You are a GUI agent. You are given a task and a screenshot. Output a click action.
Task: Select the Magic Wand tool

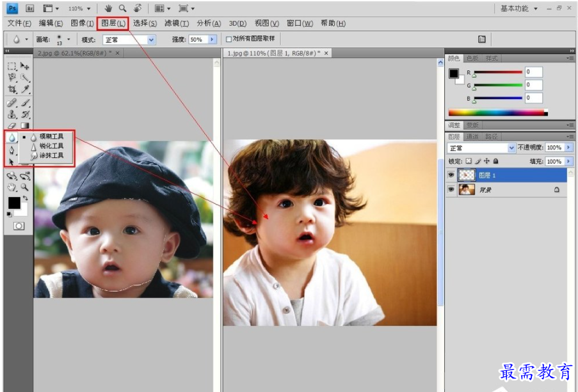25,77
